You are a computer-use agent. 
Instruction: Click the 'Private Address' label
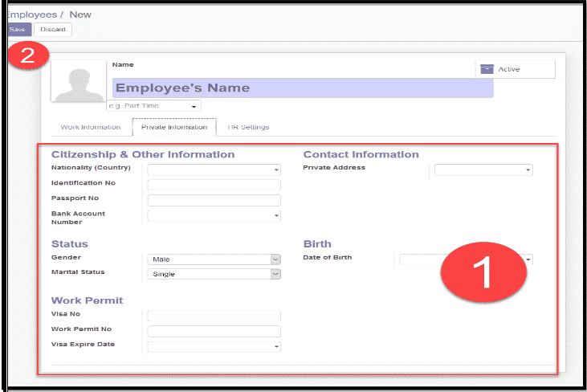334,168
